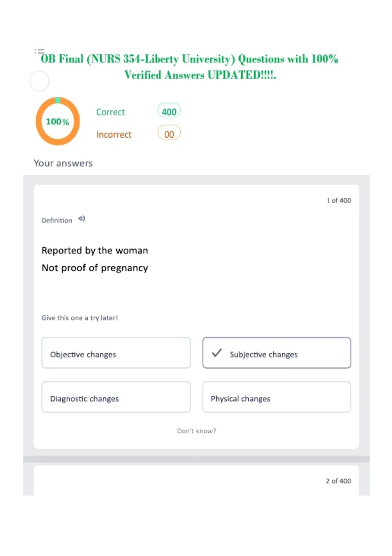Click the empty circle avatar icon
Screen dimensions: 392x556
point(40,81)
